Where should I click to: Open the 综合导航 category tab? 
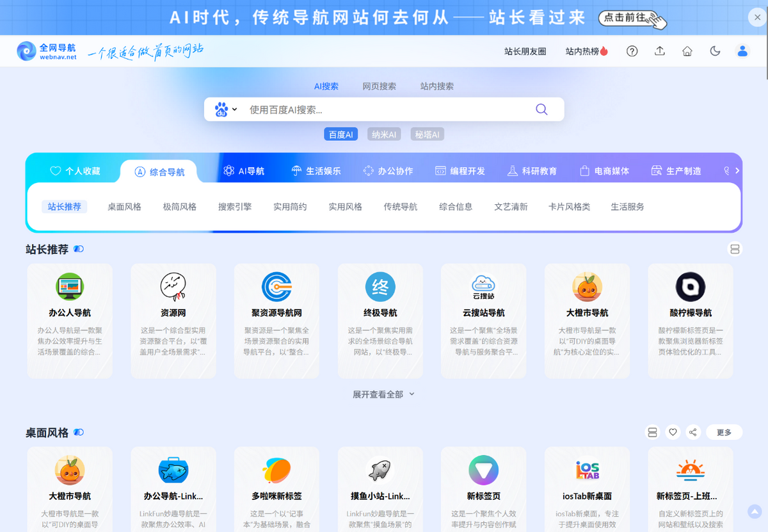pyautogui.click(x=159, y=172)
